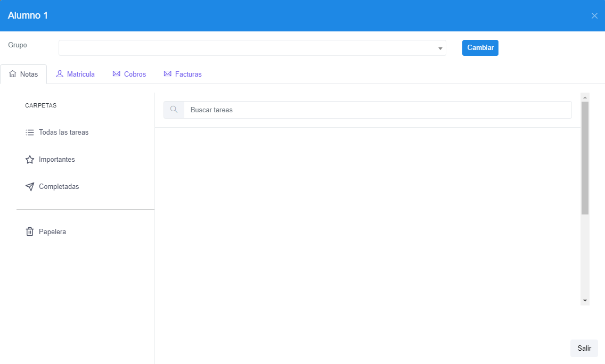
Task: Switch to the Cobros tab
Action: tap(129, 74)
